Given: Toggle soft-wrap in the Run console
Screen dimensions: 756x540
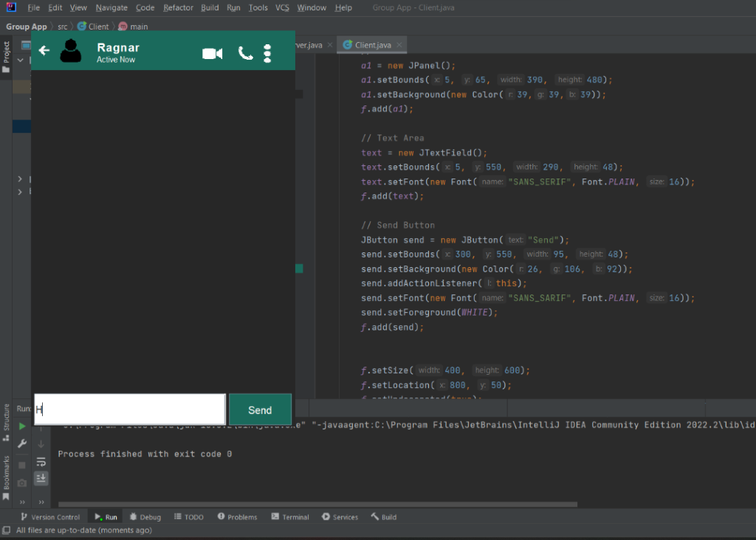Looking at the screenshot, I should 41,462.
